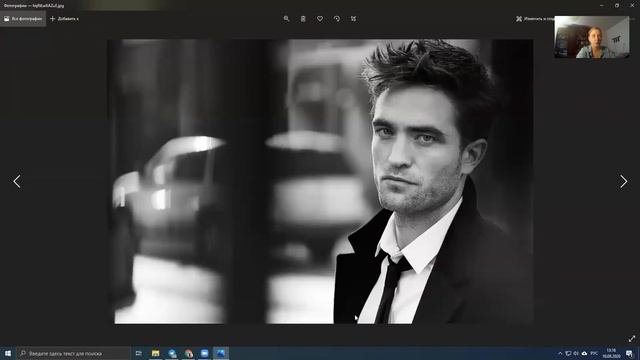Viewport: 640px width, 360px height.
Task: Rotate the photo using the rotate icon
Action: click(337, 19)
